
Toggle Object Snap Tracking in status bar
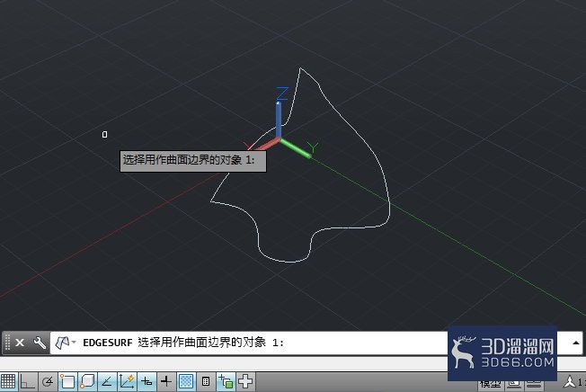[x=107, y=381]
